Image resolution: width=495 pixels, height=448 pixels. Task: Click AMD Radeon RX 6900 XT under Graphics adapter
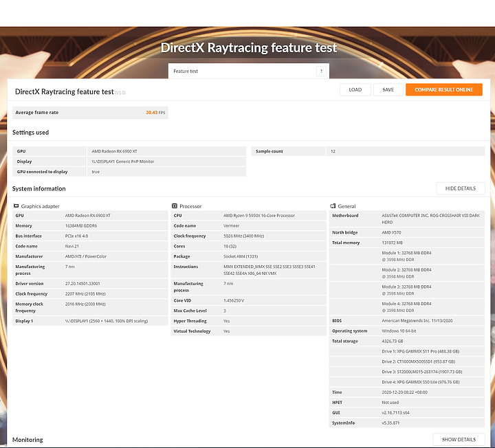tap(88, 216)
